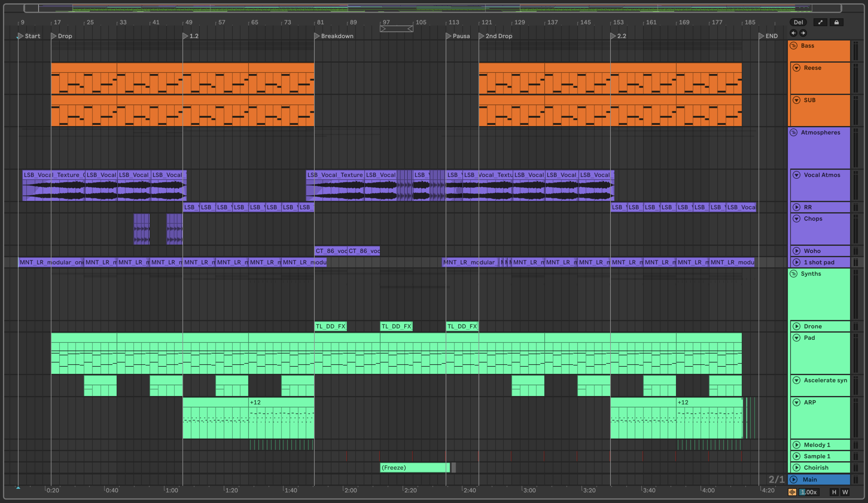The height and width of the screenshot is (503, 868).
Task: Collapse the Vocal Atmos track
Action: point(796,175)
